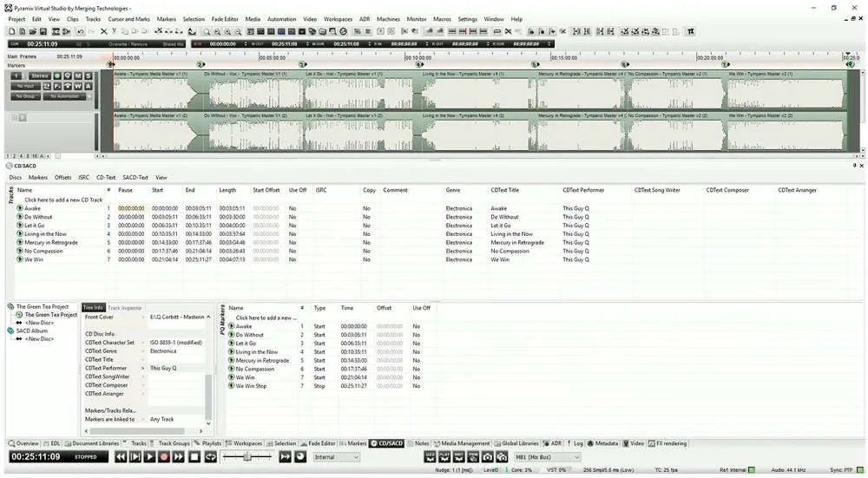Click ISRC column header in tracks table
The image size is (868, 478).
(x=320, y=190)
